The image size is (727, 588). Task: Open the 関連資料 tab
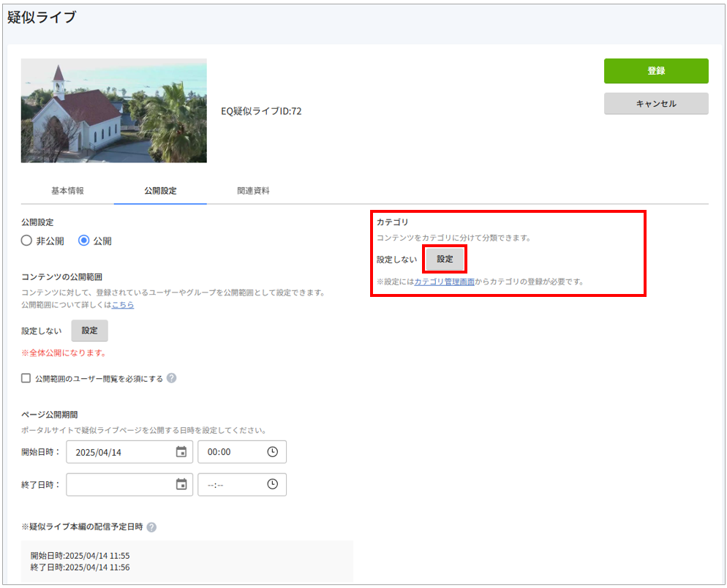pyautogui.click(x=253, y=191)
